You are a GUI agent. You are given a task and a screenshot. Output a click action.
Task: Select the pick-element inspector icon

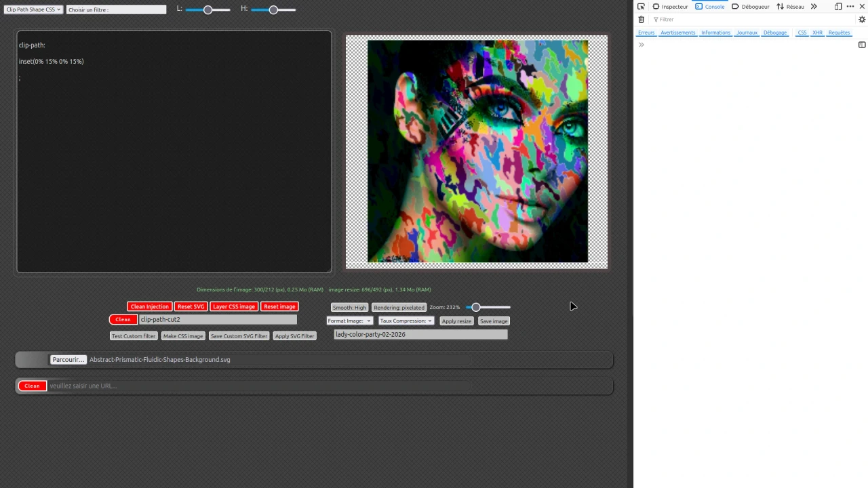point(642,6)
